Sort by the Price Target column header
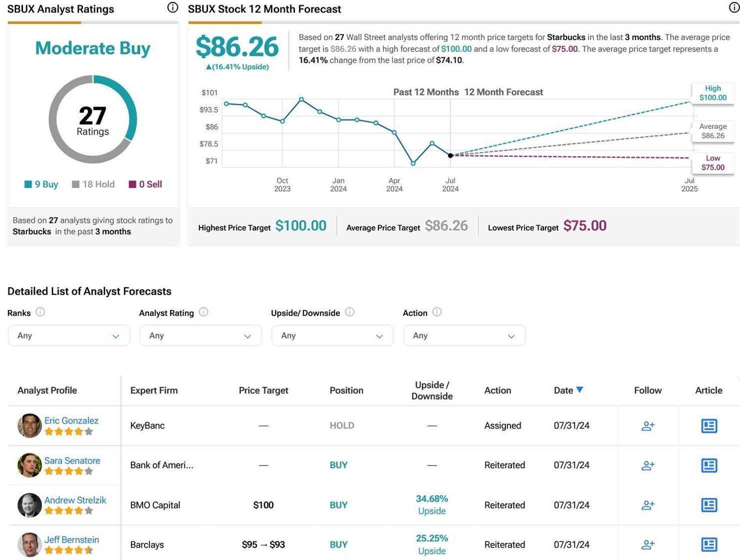 263,390
